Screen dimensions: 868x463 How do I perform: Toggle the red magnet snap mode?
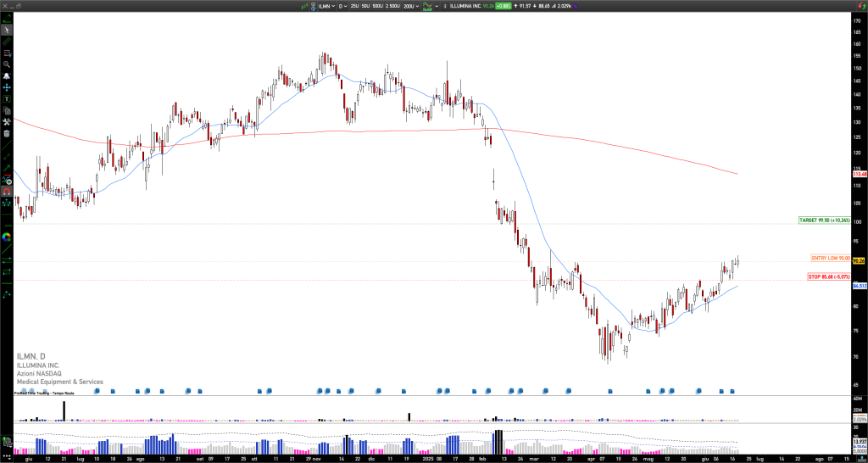coord(7,192)
